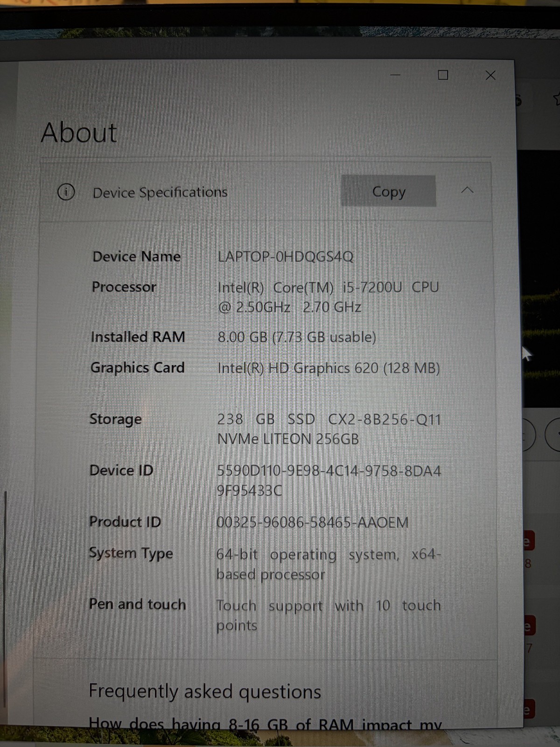Select the Intel HD Graphics 620 value

coord(329,368)
